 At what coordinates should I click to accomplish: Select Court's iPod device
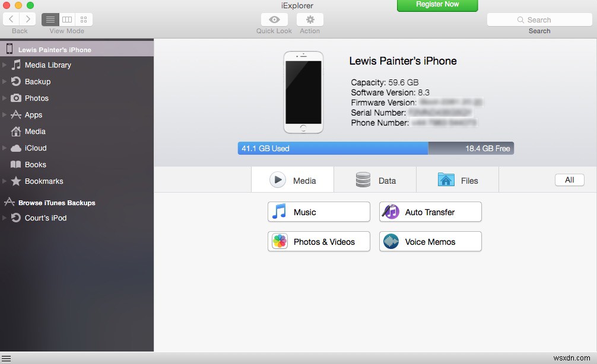coord(44,218)
